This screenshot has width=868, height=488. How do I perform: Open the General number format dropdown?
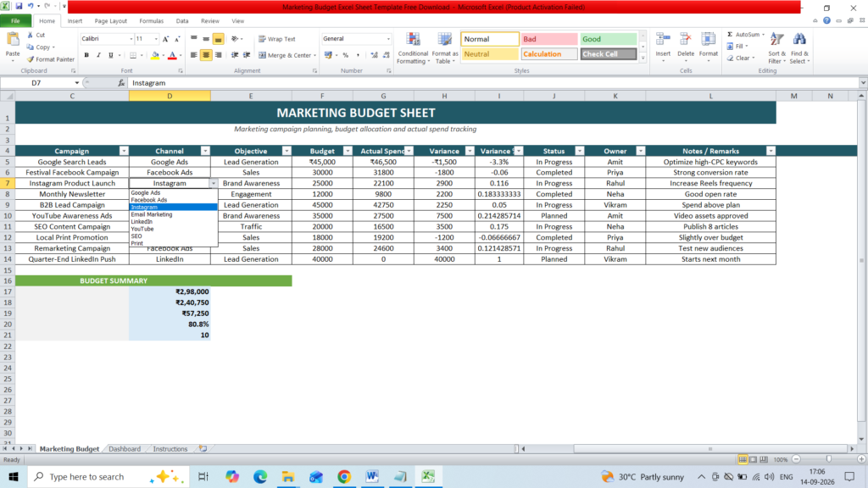[388, 39]
